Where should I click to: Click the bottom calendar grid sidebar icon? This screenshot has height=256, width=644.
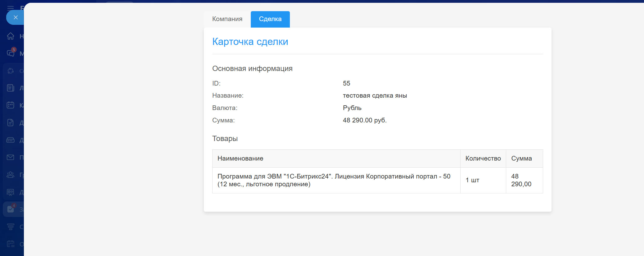click(x=11, y=244)
